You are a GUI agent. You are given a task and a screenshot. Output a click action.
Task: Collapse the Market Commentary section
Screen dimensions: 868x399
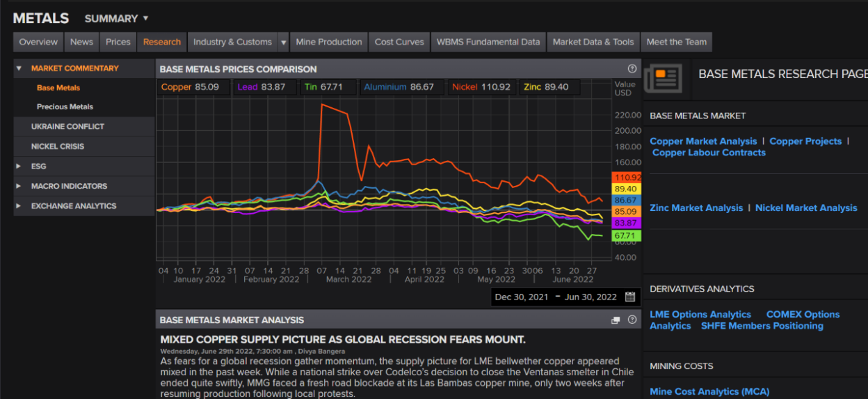point(19,68)
